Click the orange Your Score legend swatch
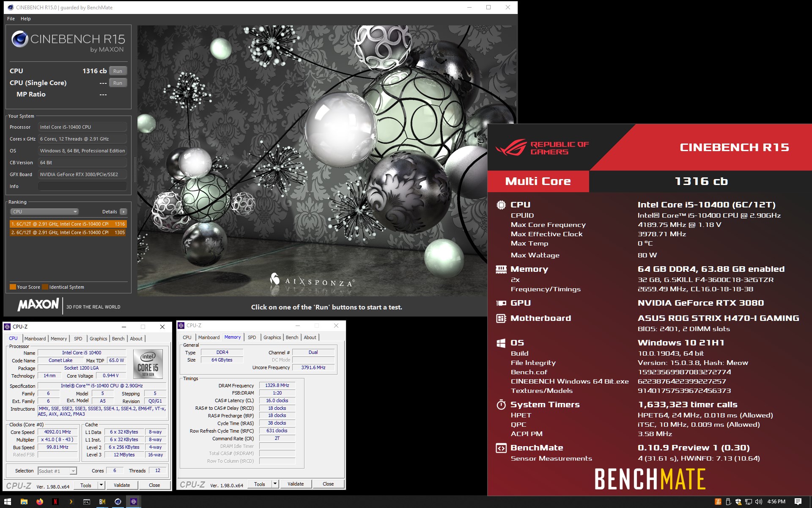This screenshot has height=508, width=812. (x=13, y=287)
